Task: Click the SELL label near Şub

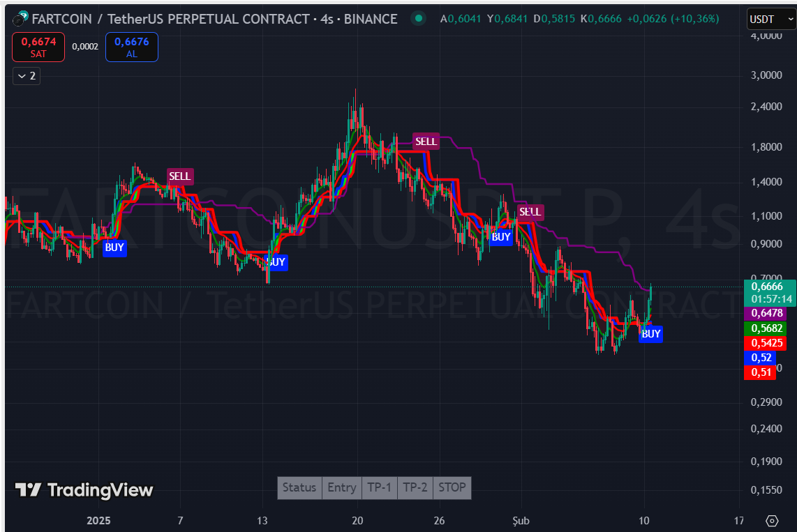Action: 530,212
